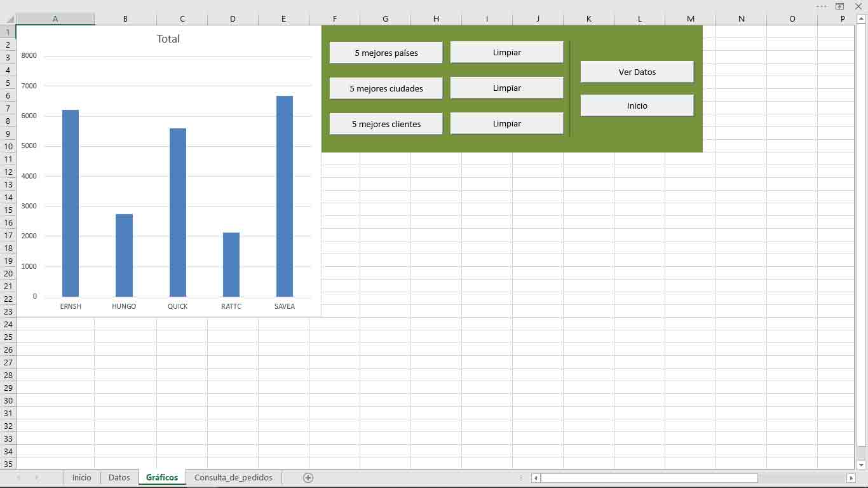Image resolution: width=868 pixels, height=488 pixels.
Task: Click the ERNSH bar in chart
Action: point(71,203)
